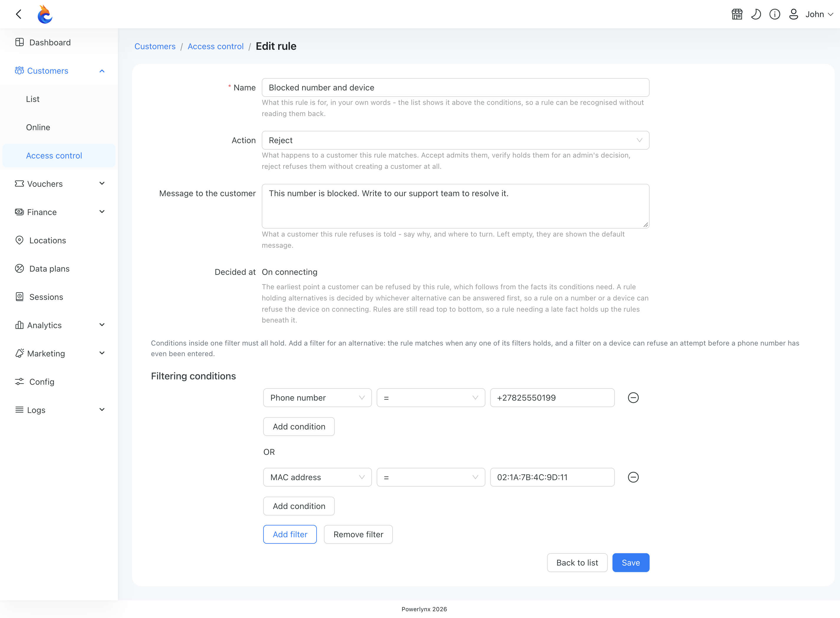
Task: Click the rule Name input field
Action: (x=455, y=87)
